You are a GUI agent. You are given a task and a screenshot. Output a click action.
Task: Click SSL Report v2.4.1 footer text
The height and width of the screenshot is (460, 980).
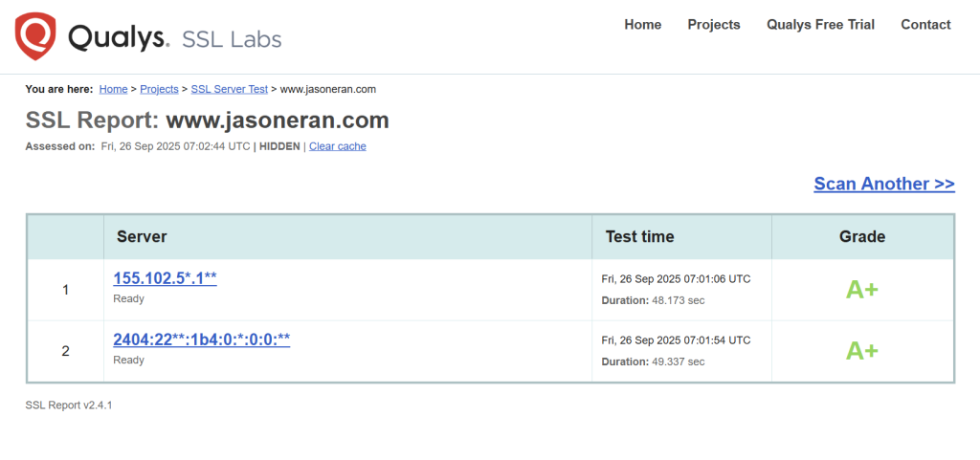click(69, 405)
